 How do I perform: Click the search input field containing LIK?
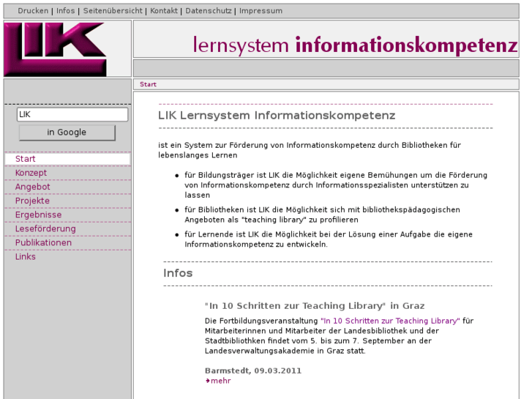coord(72,114)
